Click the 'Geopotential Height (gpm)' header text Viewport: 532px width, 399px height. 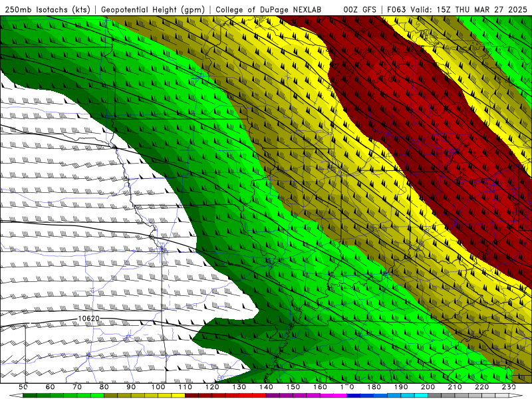click(x=153, y=10)
